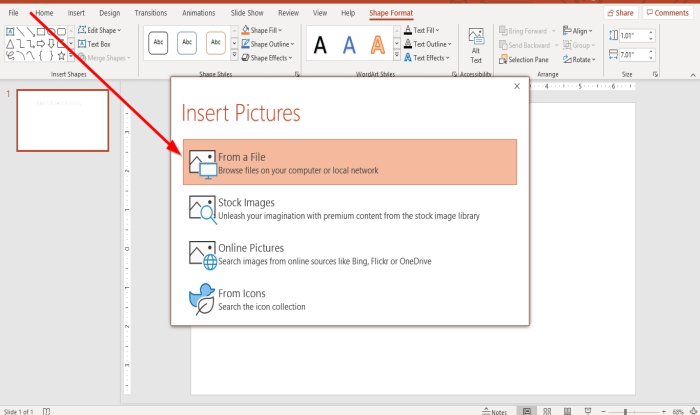Switch to Slide Sorter view

[547, 411]
